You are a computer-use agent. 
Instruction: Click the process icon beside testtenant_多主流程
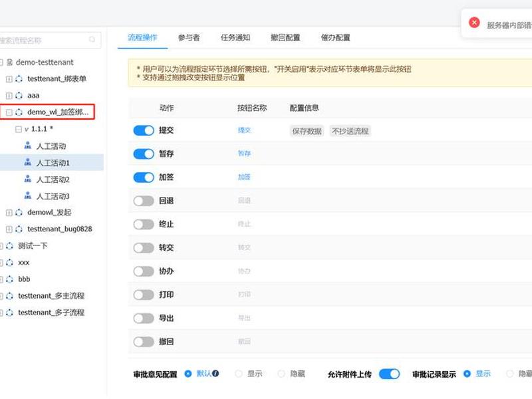coord(9,296)
